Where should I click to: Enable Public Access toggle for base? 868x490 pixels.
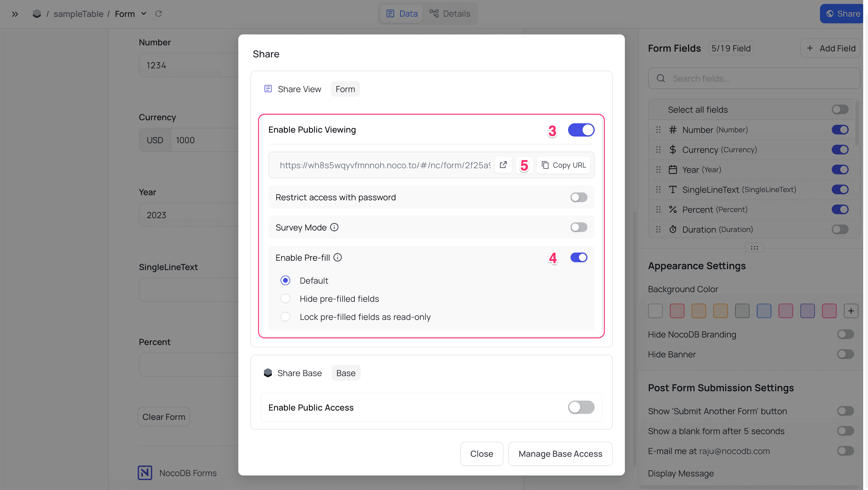coord(581,407)
